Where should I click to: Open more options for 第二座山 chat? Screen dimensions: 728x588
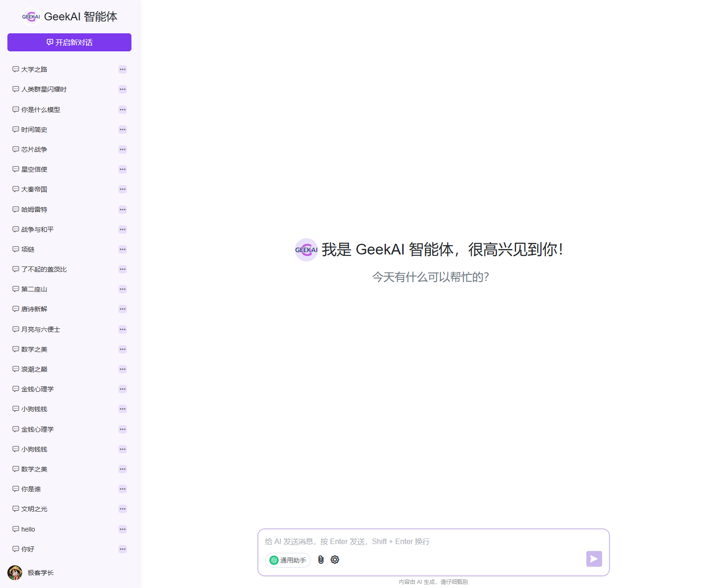click(123, 289)
